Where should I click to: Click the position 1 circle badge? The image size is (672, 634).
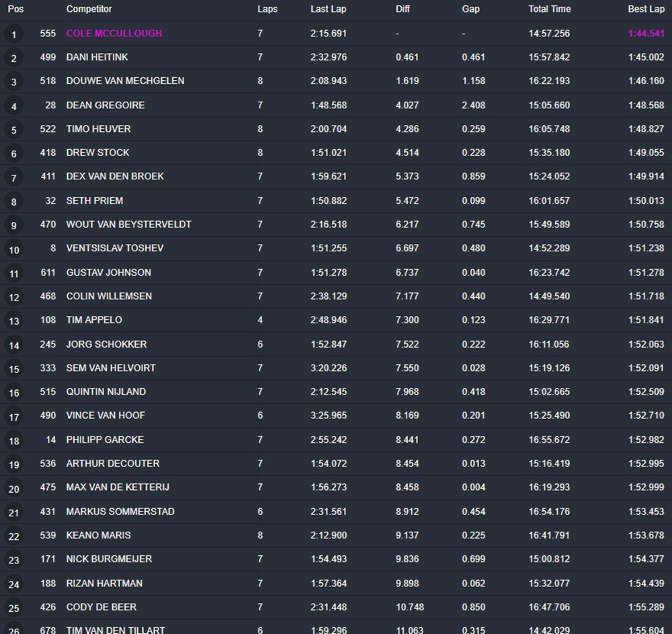13,34
